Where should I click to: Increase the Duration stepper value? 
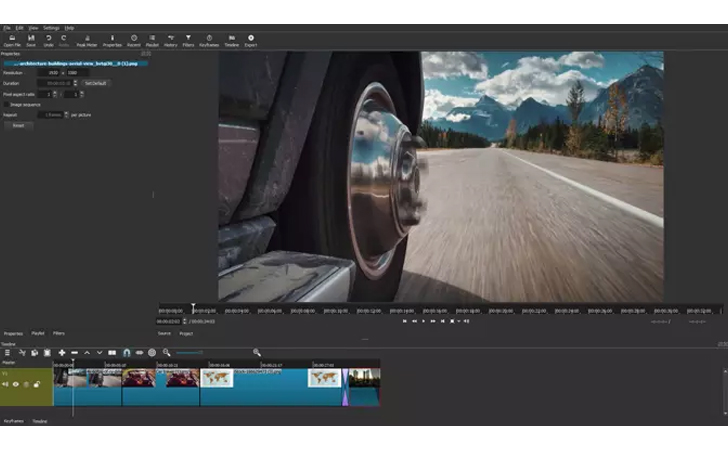pos(75,82)
